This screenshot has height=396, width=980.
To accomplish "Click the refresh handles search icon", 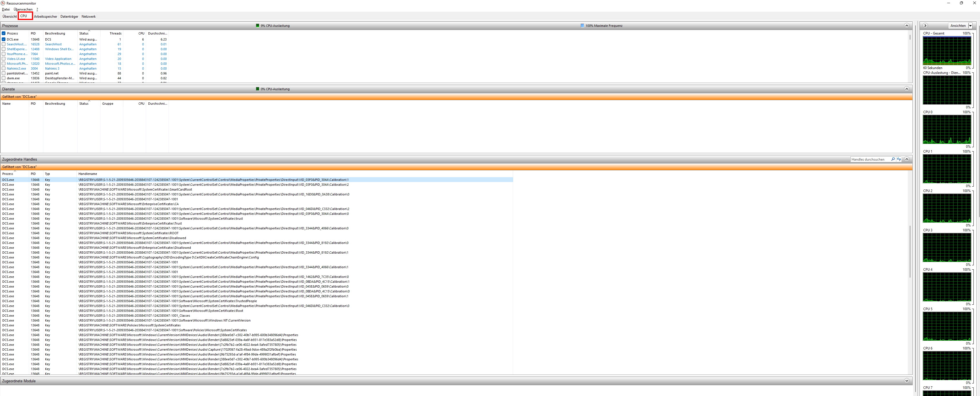I will coord(899,159).
